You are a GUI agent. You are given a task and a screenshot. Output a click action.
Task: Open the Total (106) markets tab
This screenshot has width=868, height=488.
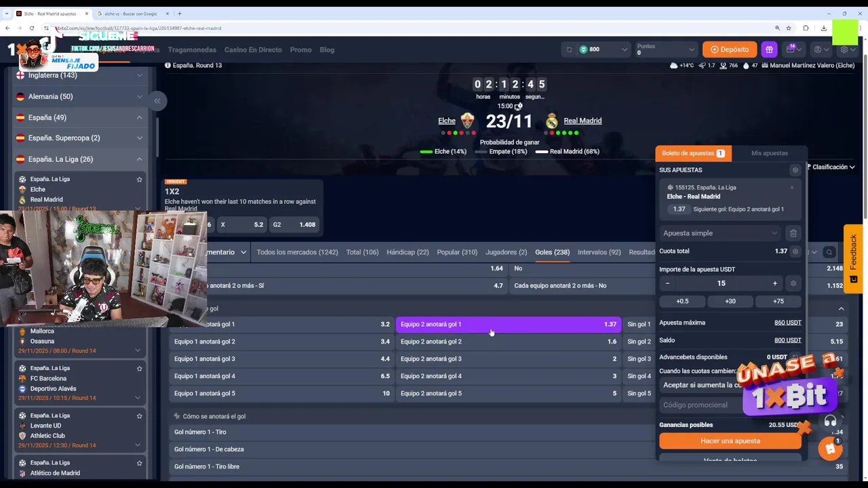[x=362, y=252]
